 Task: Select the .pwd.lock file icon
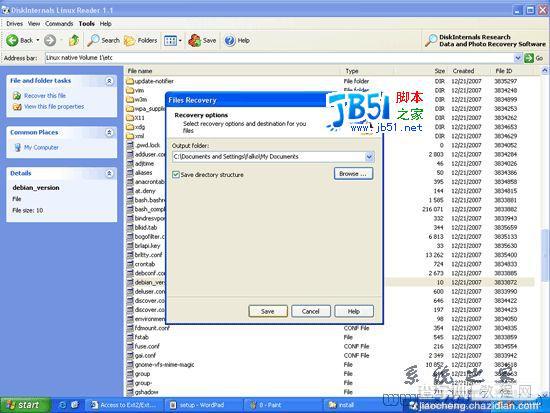[x=130, y=145]
